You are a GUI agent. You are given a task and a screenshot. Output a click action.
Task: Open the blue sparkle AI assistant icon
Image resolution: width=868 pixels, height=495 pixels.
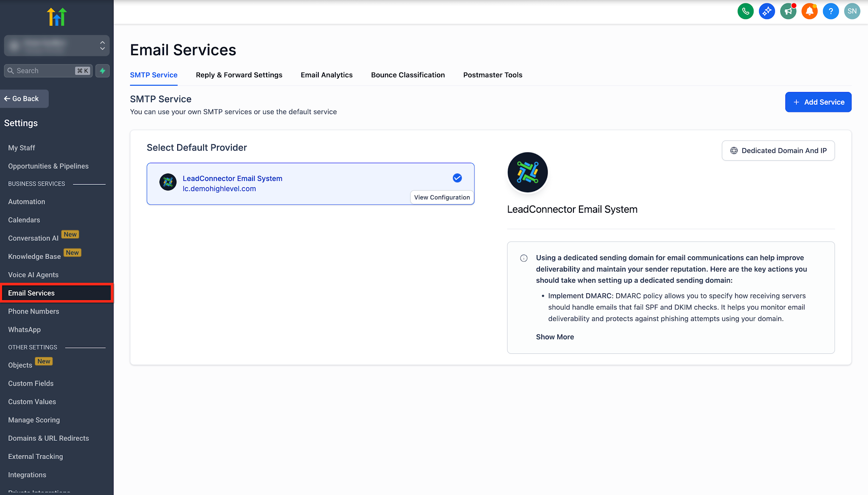(x=767, y=11)
